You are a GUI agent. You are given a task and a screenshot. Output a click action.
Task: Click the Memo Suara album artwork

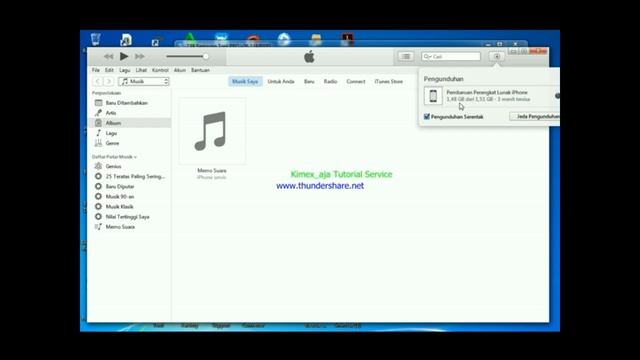pos(212,131)
